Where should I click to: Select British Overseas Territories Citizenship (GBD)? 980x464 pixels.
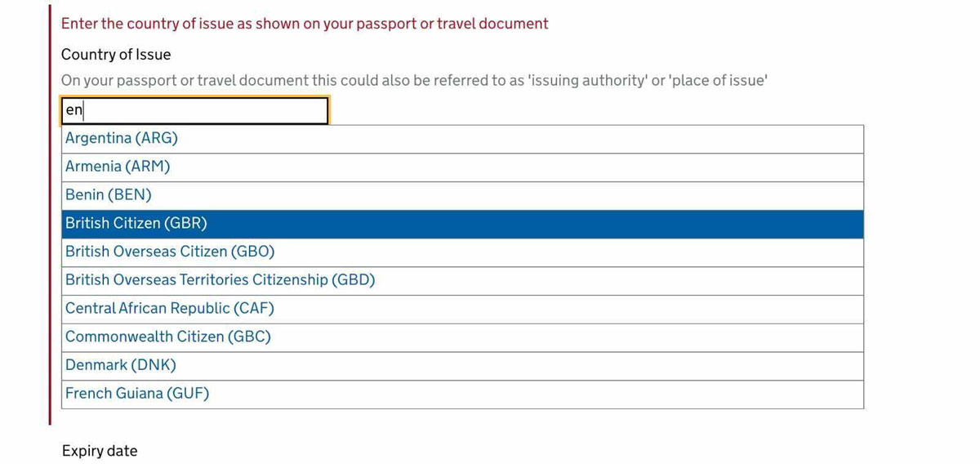pos(220,280)
